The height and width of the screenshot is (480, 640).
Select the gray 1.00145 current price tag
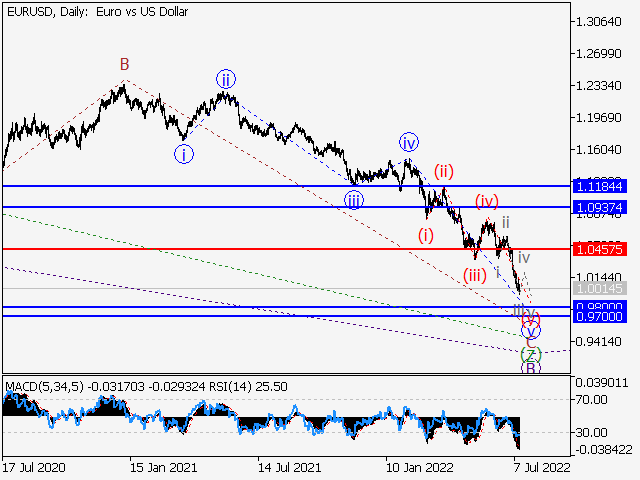600,288
